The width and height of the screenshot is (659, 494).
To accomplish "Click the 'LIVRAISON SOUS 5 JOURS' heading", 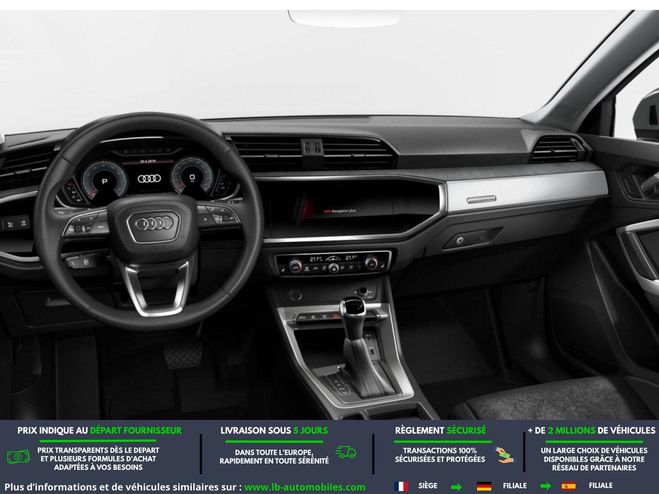I will 274,431.
